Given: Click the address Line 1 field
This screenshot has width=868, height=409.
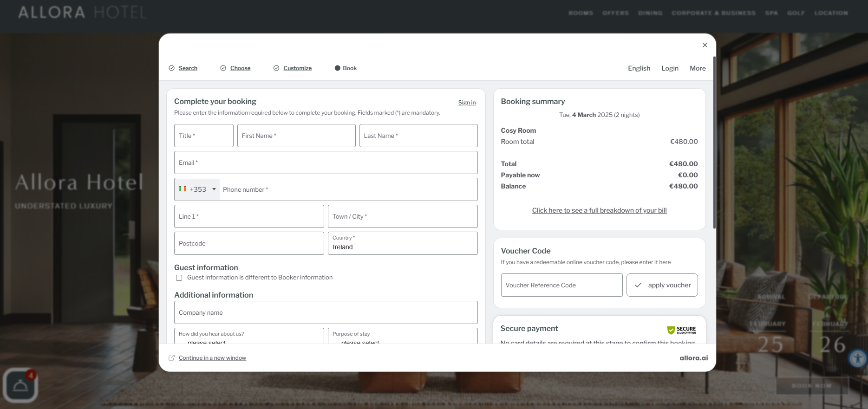Looking at the screenshot, I should [x=249, y=216].
